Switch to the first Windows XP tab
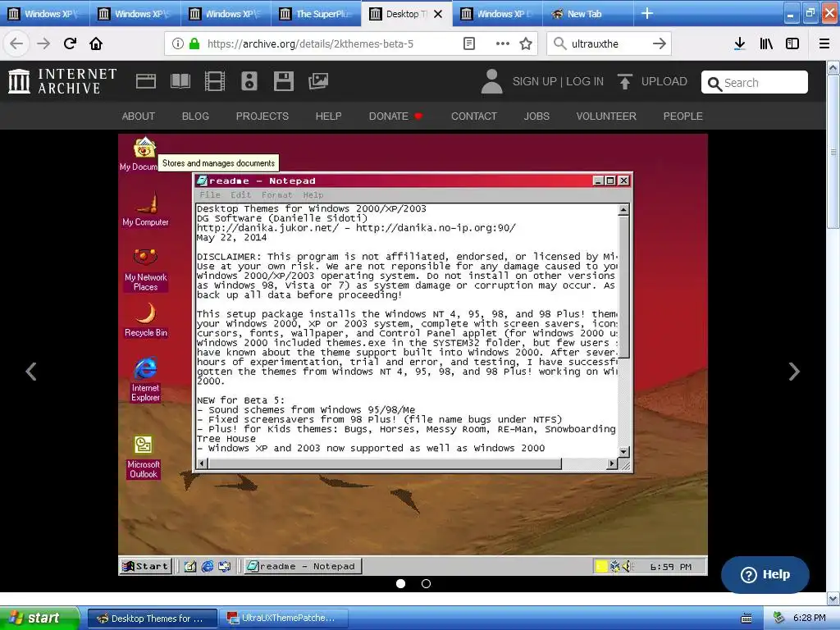Viewport: 840px width, 630px height. click(x=44, y=14)
